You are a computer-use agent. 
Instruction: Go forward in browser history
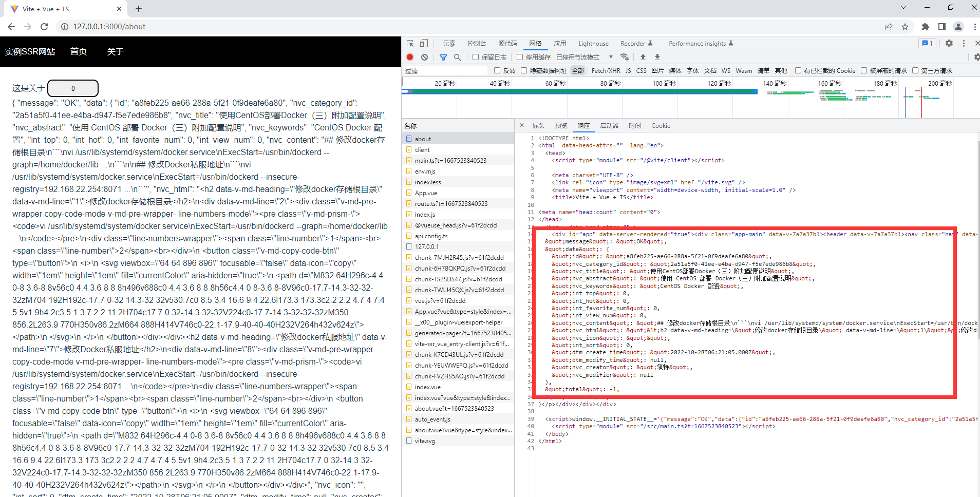tap(28, 27)
